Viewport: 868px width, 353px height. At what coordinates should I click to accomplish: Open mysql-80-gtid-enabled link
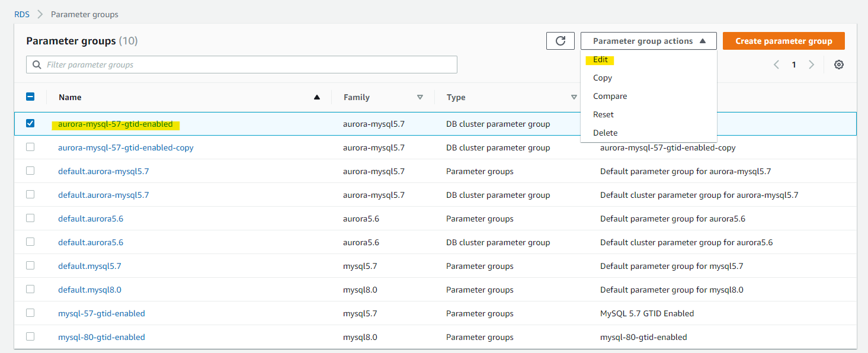click(x=101, y=337)
